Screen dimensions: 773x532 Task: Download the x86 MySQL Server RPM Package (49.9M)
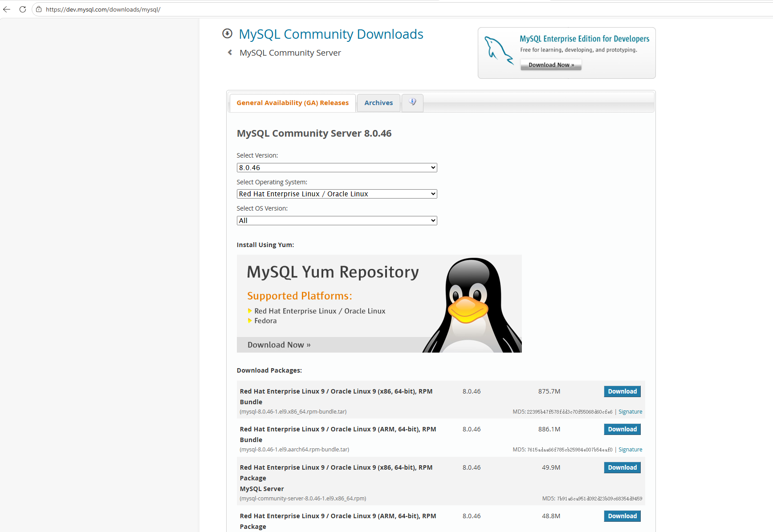coord(622,467)
